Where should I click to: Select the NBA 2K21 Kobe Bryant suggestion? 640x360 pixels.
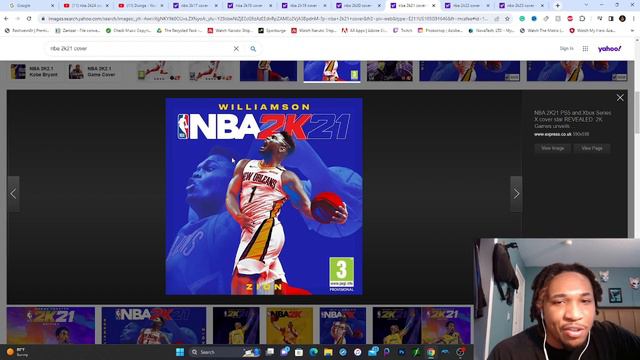[x=34, y=71]
